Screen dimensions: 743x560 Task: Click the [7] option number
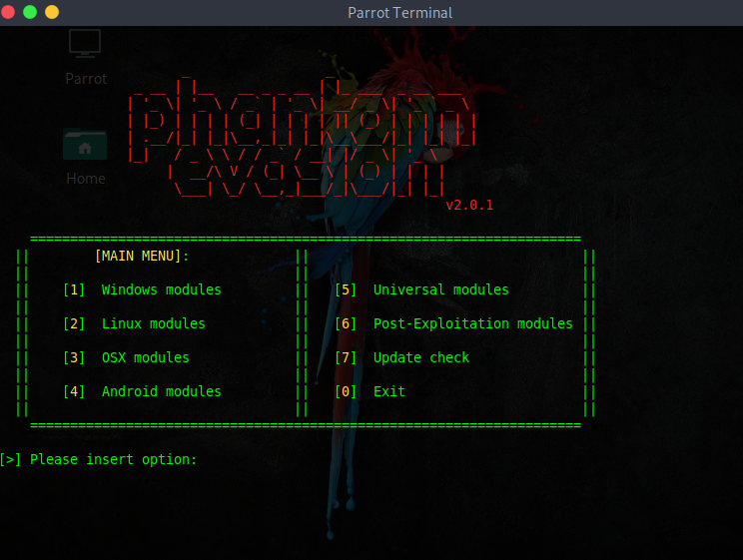[345, 357]
